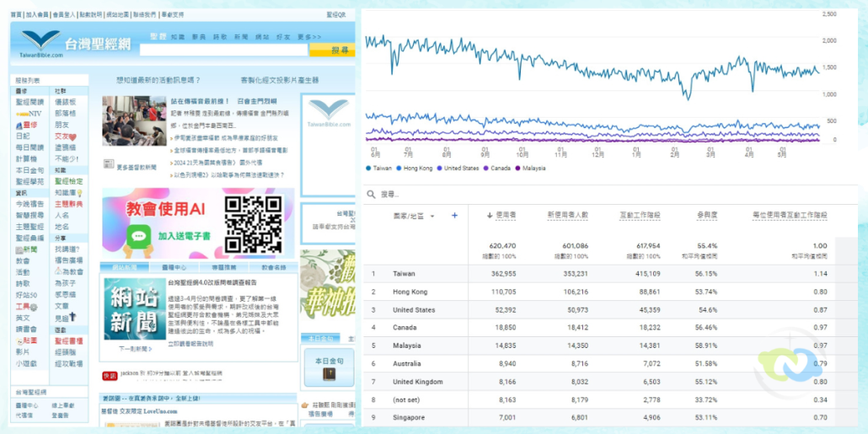This screenshot has height=434, width=868.
Task: Click the 首頁 link in the top bar
Action: (x=16, y=14)
